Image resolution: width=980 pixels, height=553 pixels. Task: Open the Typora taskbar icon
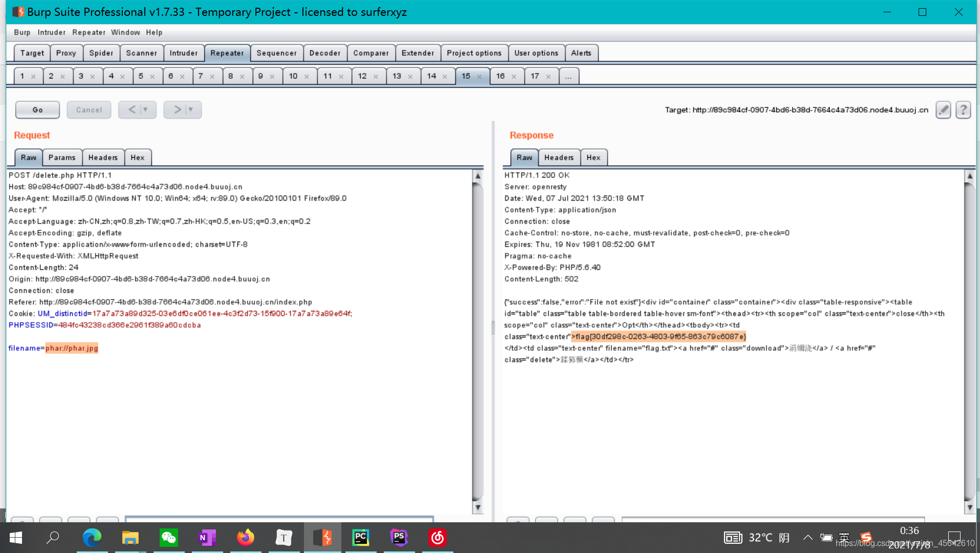[x=284, y=537]
